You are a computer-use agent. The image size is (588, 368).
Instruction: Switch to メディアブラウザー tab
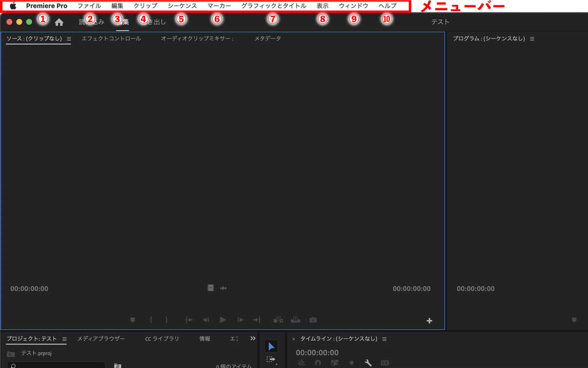pyautogui.click(x=101, y=339)
